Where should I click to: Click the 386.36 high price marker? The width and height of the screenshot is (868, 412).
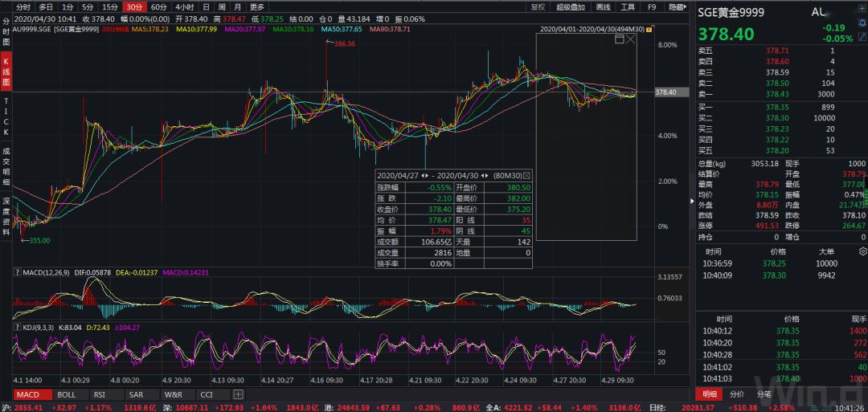[x=345, y=43]
